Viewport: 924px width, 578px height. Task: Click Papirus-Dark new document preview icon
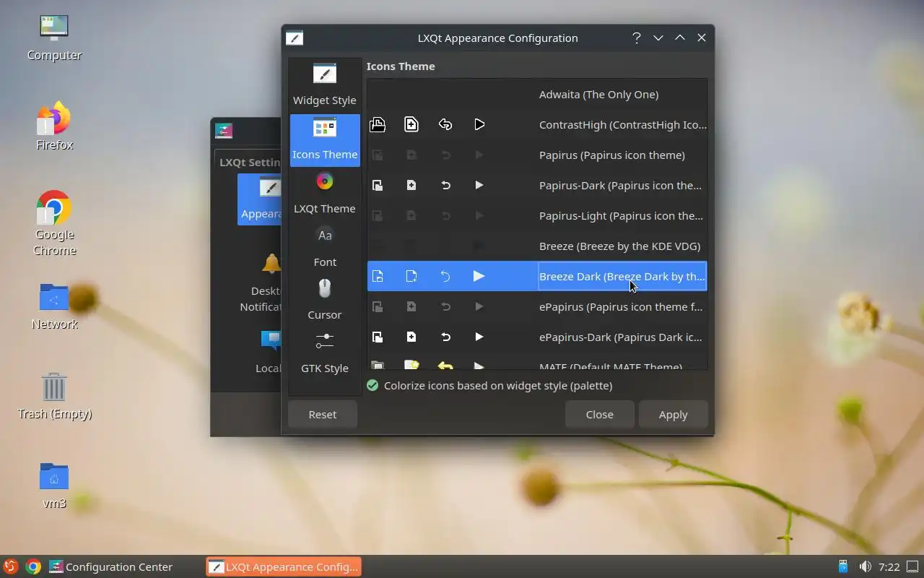411,185
